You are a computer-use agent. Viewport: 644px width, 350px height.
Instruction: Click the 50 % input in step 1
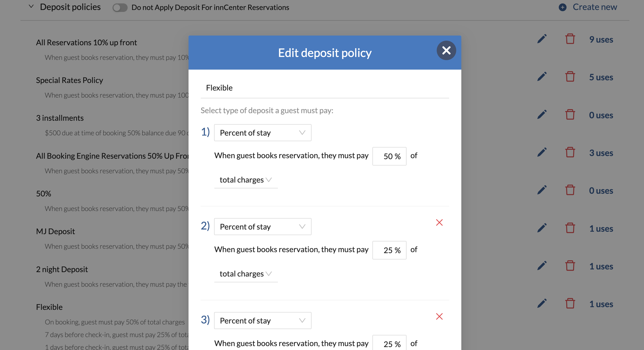[389, 156]
